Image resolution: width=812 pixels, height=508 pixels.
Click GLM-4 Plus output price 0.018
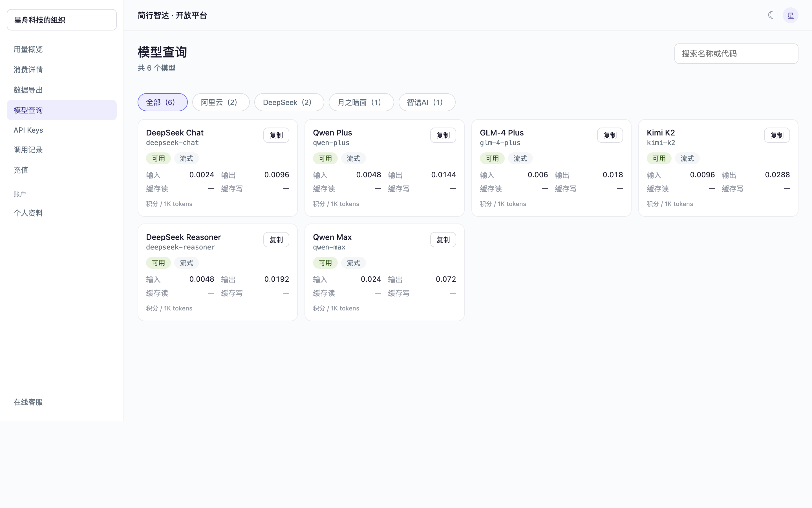tap(613, 175)
